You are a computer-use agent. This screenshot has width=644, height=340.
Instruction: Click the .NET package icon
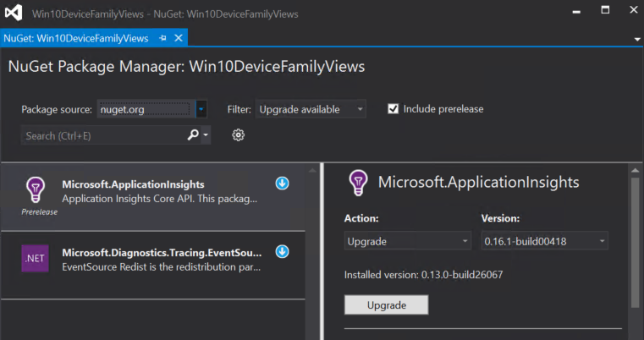35,259
